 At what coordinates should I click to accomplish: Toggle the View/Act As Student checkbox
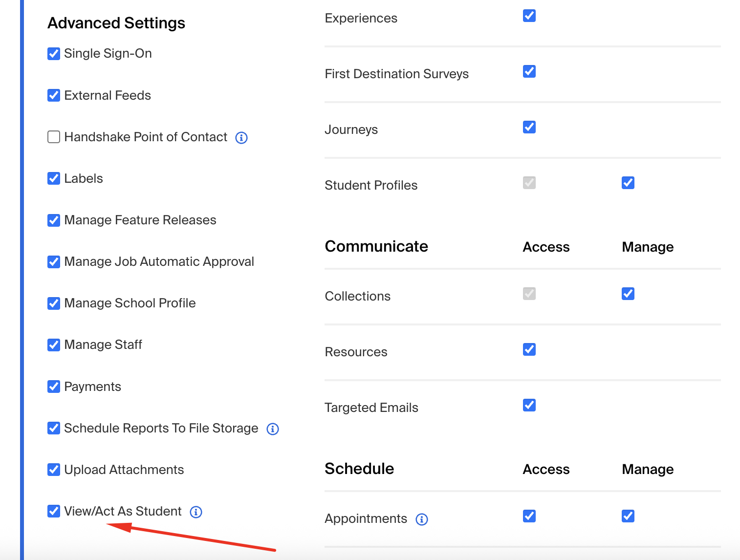(x=54, y=511)
